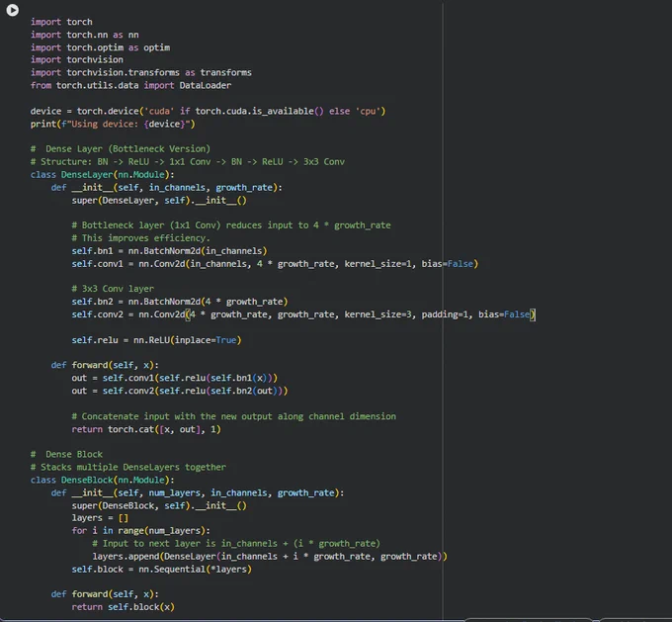Click the print 'Using device' line

pyautogui.click(x=113, y=124)
